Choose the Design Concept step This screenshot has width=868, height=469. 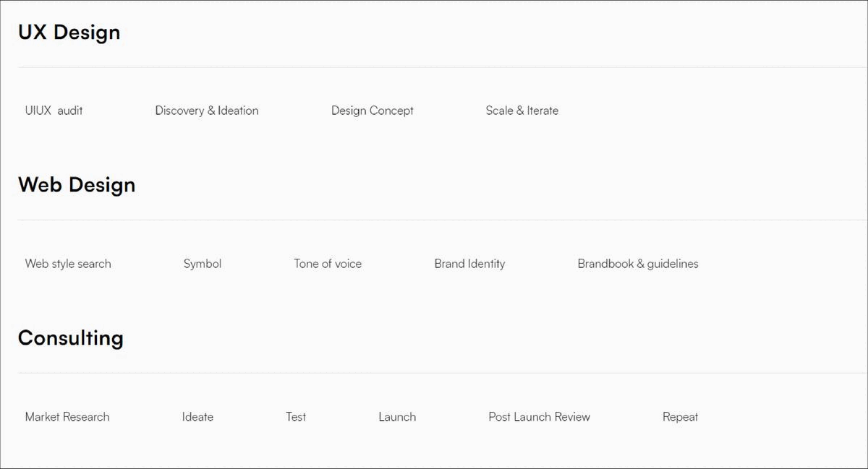(x=373, y=111)
